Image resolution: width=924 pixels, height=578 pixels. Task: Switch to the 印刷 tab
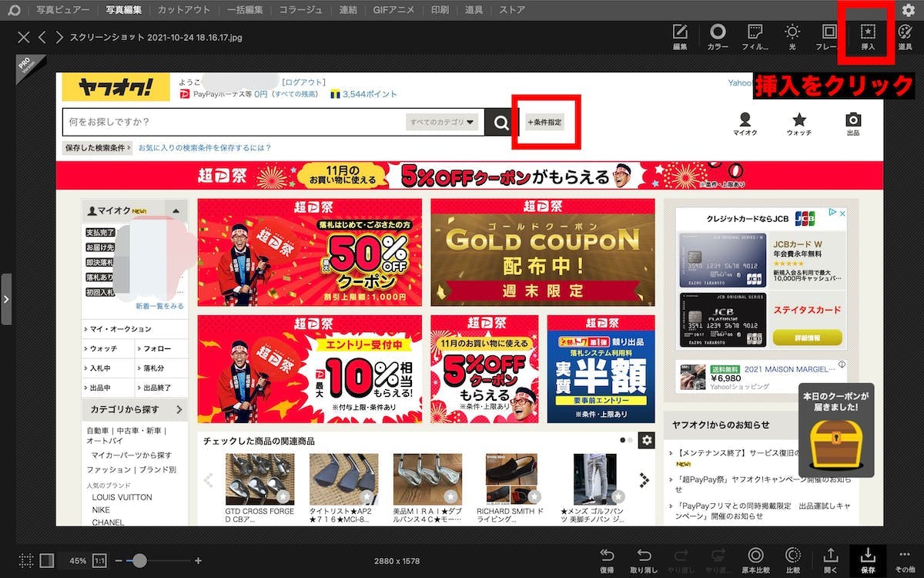[440, 10]
